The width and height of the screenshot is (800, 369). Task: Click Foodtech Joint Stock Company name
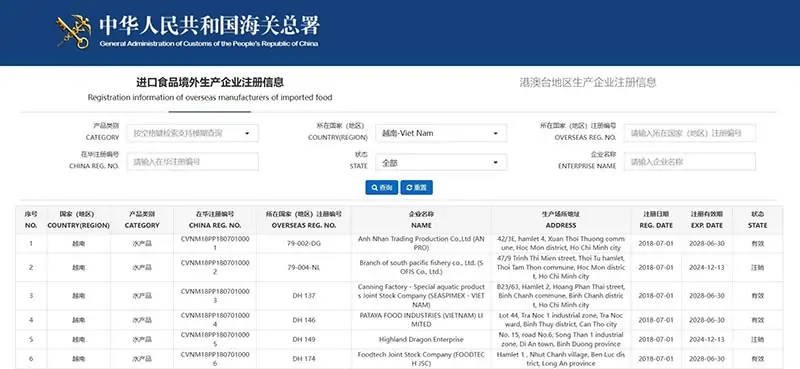coord(421,359)
